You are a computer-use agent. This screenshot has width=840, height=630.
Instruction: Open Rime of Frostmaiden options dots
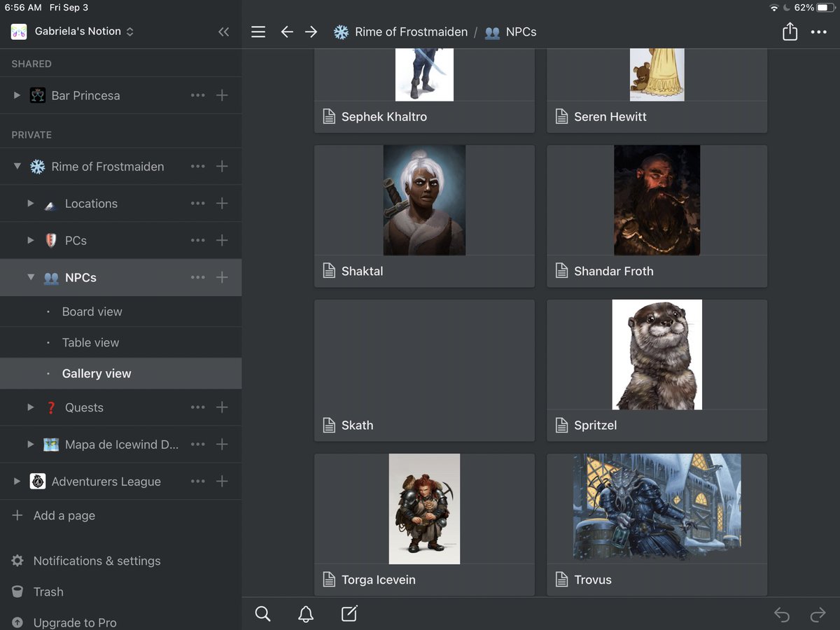tap(198, 167)
